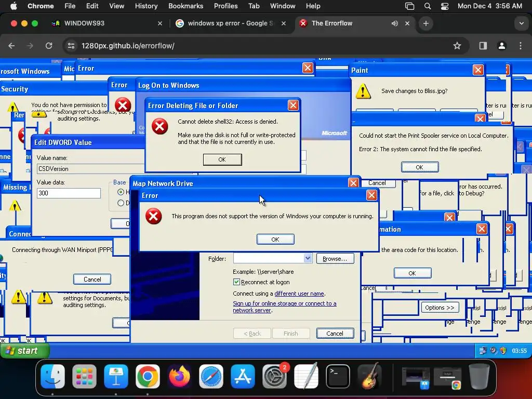Screen dimensions: 532x399
Task: Open Bookmarks menu in menu bar
Action: [x=185, y=6]
